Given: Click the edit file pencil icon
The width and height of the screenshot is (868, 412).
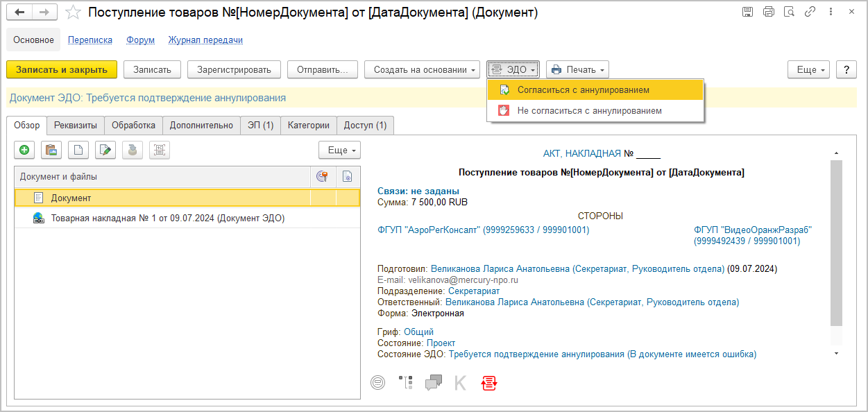Looking at the screenshot, I should pos(105,150).
